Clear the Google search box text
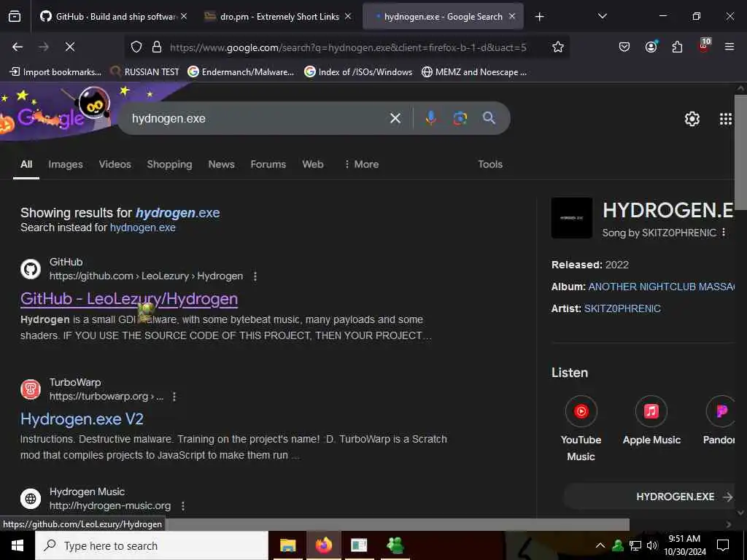Screen dimensions: 747x560 pyautogui.click(x=395, y=118)
